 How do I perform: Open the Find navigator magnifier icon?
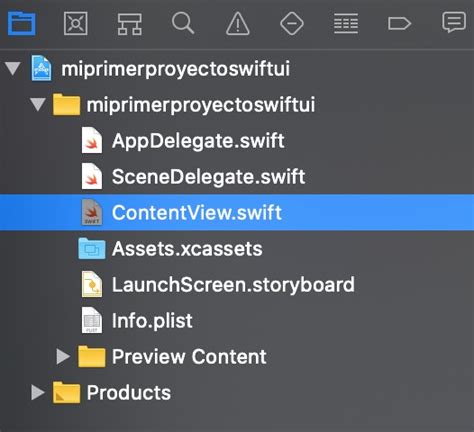(183, 23)
